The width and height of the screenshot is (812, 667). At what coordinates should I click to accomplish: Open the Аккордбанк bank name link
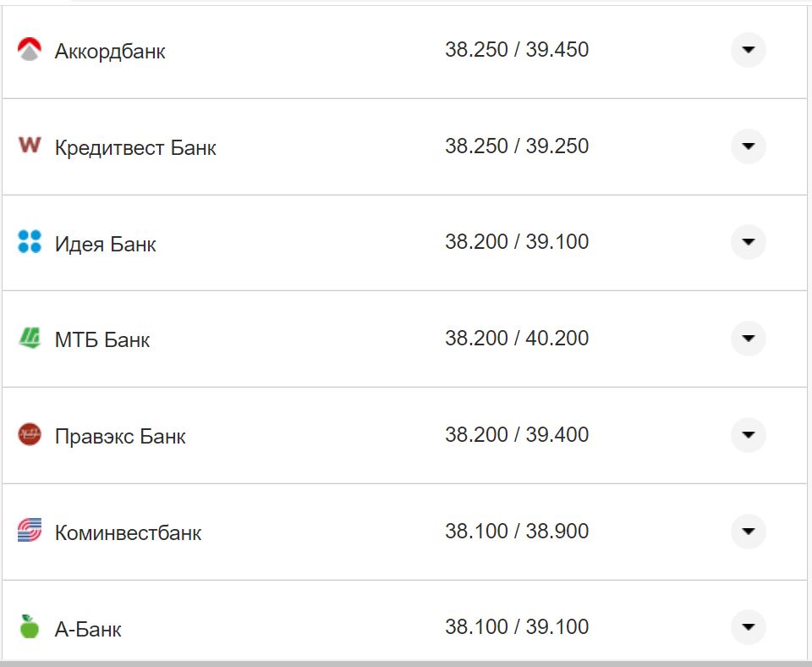click(110, 52)
